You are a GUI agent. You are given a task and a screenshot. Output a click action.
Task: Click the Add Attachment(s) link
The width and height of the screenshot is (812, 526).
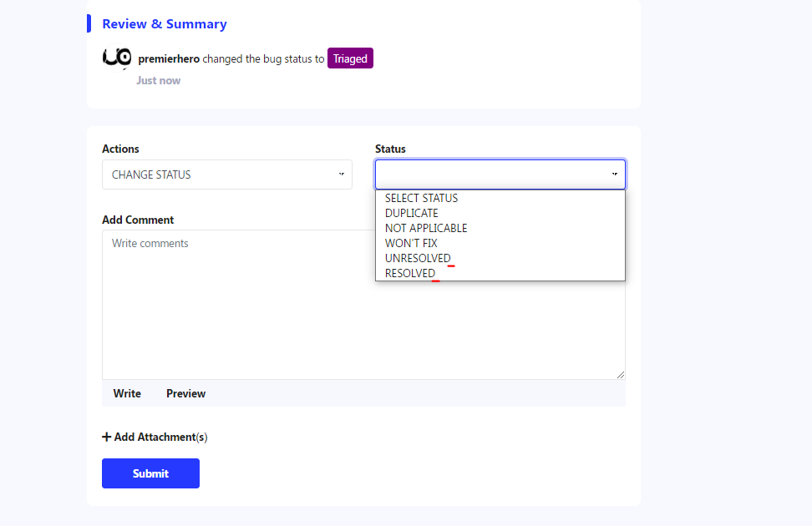[x=160, y=437]
